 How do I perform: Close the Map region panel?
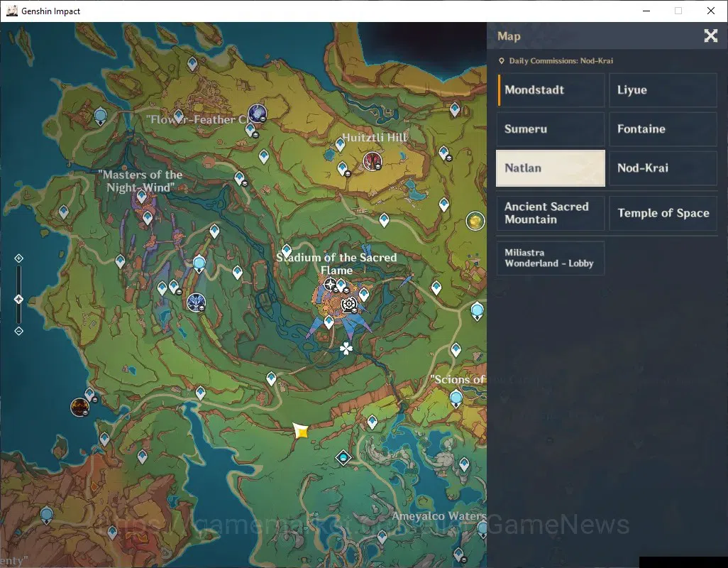tap(710, 35)
